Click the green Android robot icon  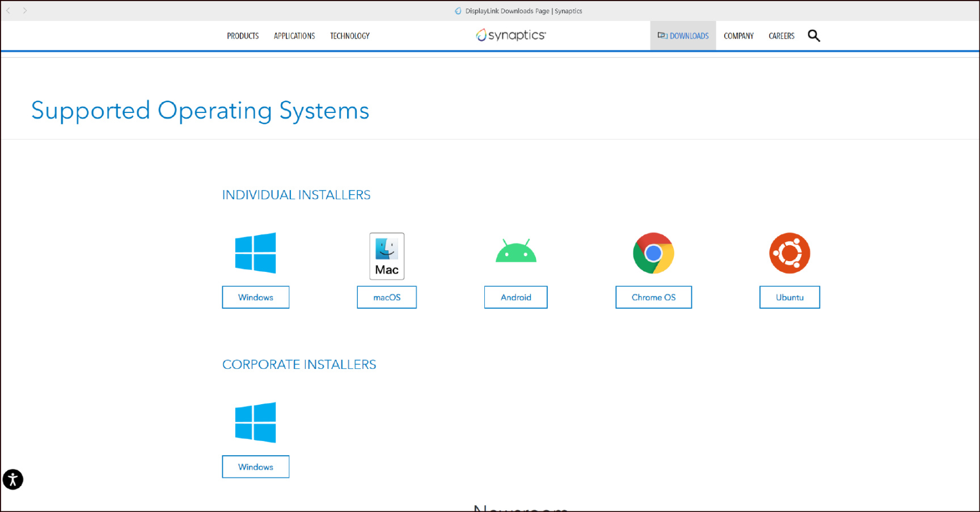point(516,251)
